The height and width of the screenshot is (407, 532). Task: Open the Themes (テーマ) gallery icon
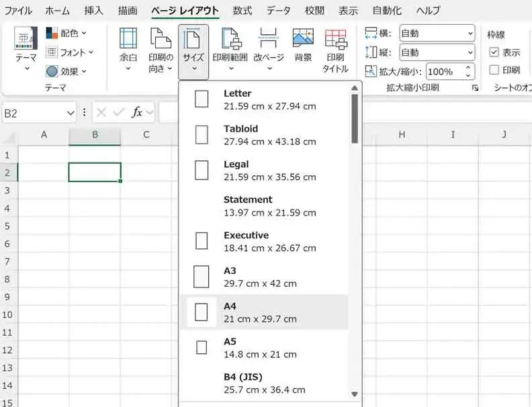point(26,40)
